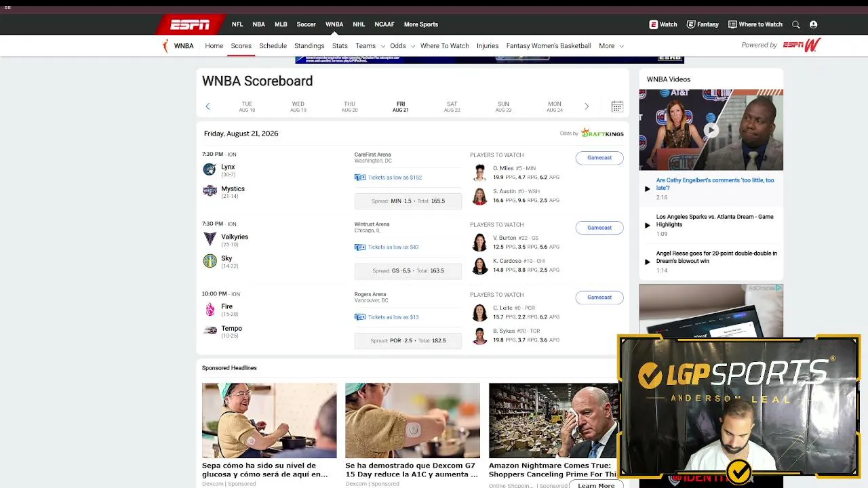
Task: Open Fantasy in the top bar
Action: point(703,24)
